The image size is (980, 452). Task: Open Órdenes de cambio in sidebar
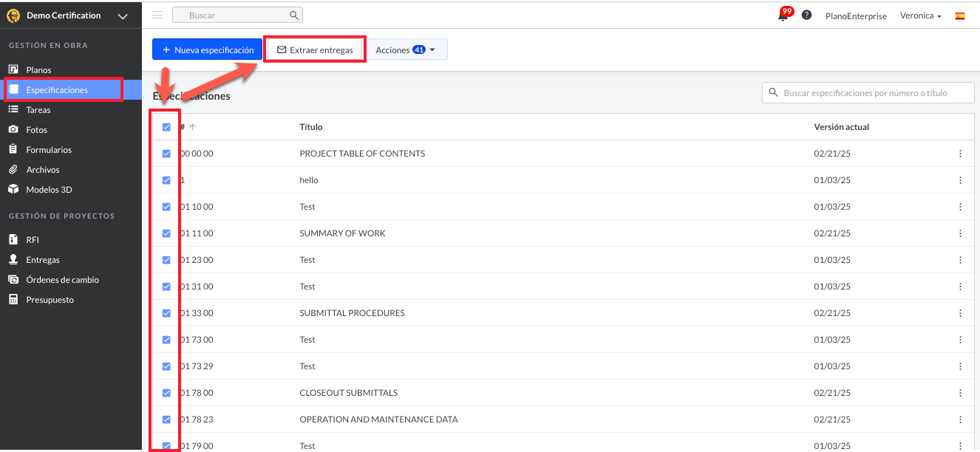pyautogui.click(x=62, y=280)
